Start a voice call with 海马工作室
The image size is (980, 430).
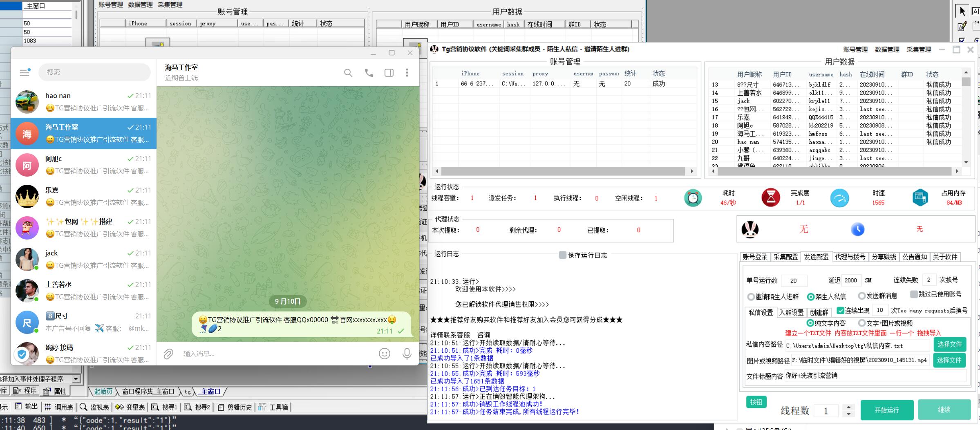pos(369,73)
